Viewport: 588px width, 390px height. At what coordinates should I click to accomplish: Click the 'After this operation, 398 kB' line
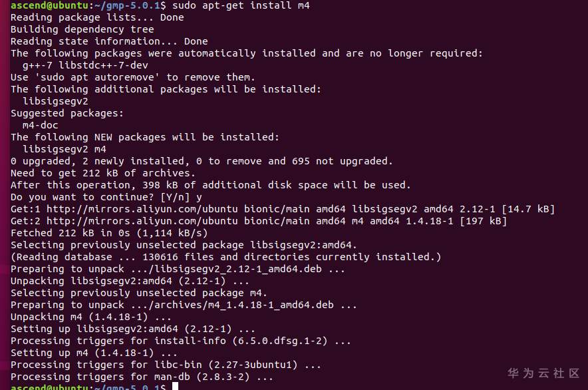point(211,185)
